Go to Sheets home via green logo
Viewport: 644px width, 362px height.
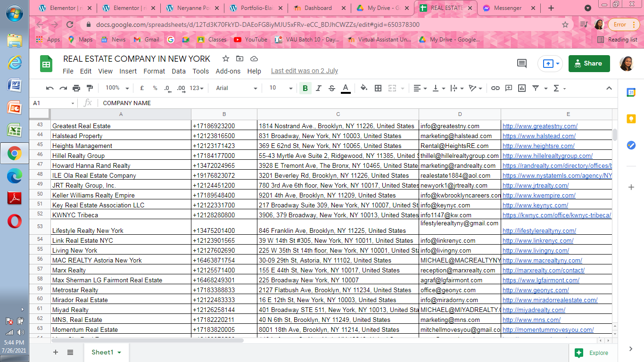coord(46,64)
